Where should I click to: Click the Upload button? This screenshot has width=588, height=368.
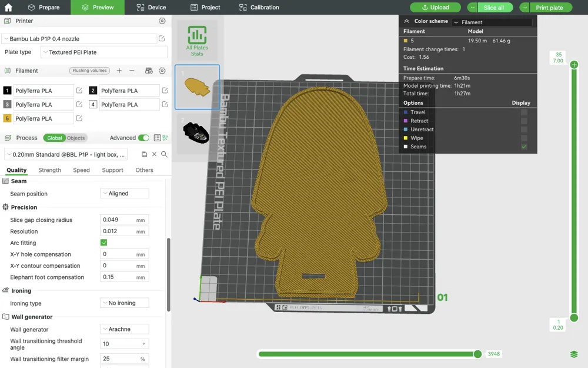click(x=435, y=8)
